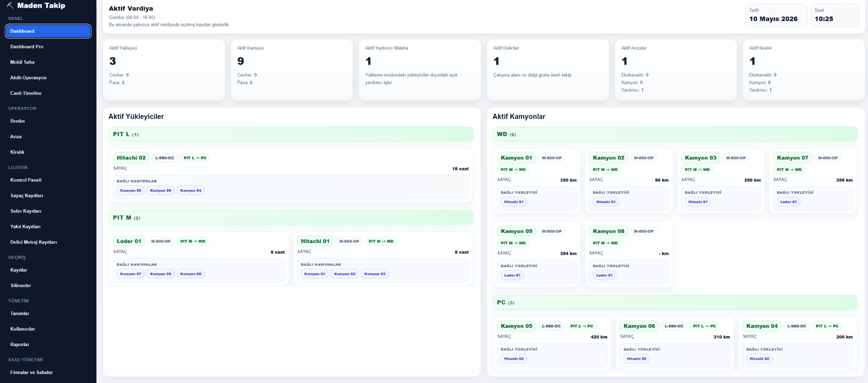868x383 pixels.
Task: Click Kamyon 02 chip under Hitachi 01 loader
Action: click(345, 274)
